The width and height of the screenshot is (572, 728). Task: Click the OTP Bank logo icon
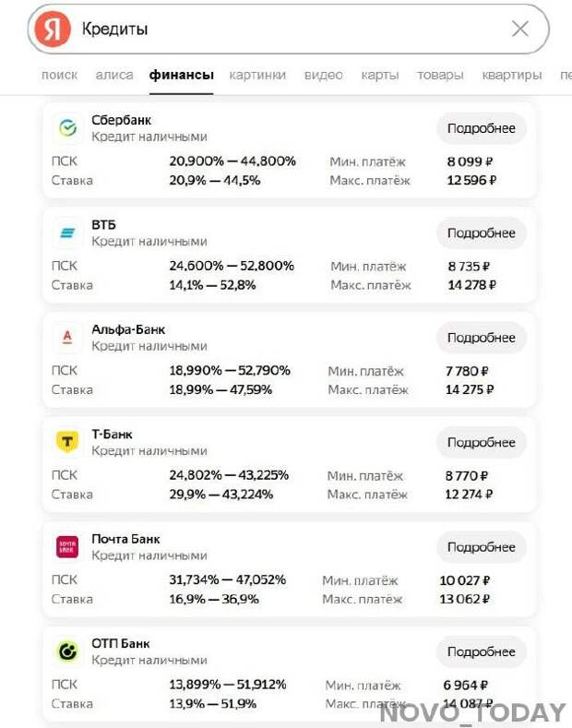pyautogui.click(x=67, y=651)
